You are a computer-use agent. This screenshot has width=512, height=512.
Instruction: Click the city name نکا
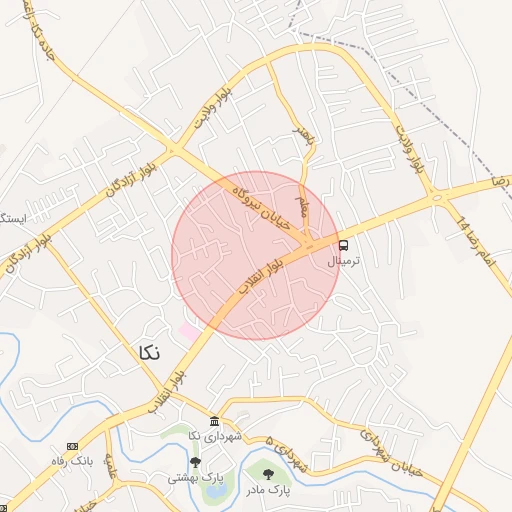149,353
